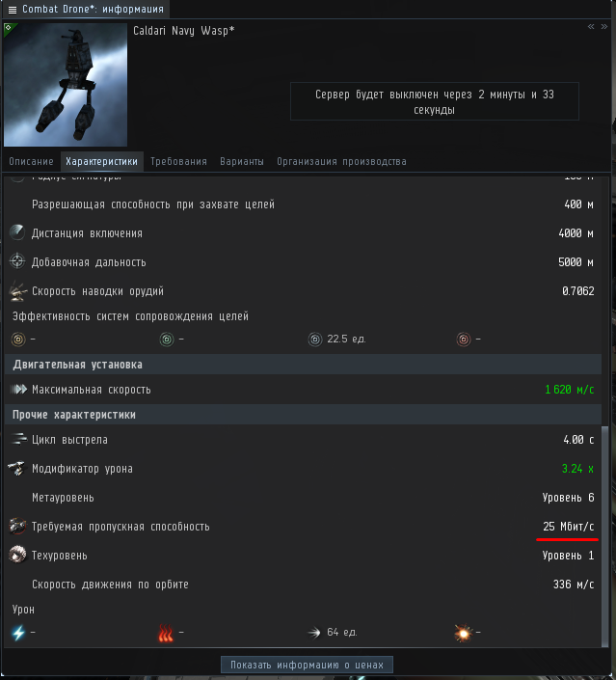The height and width of the screenshot is (680, 616).
Task: Click Разрешающая способность при захвате целей label
Action: click(153, 204)
